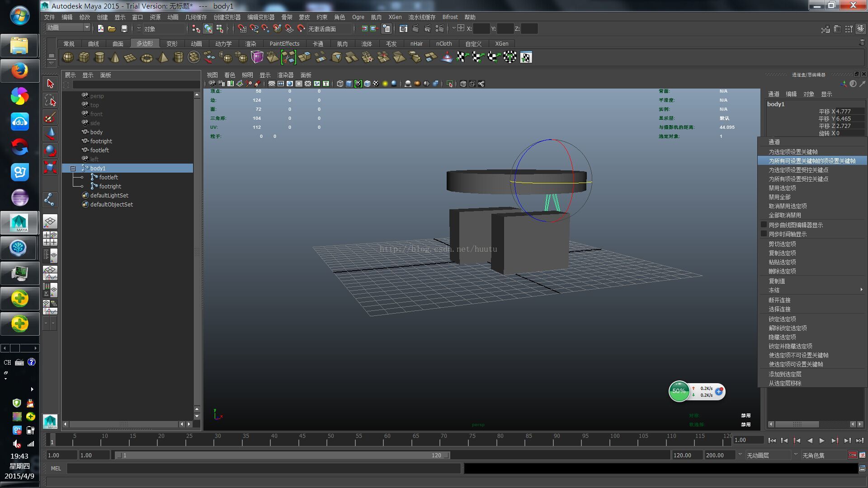The image size is (868, 488).
Task: Toggle 同步时间轴显示 checkbox
Action: click(764, 234)
